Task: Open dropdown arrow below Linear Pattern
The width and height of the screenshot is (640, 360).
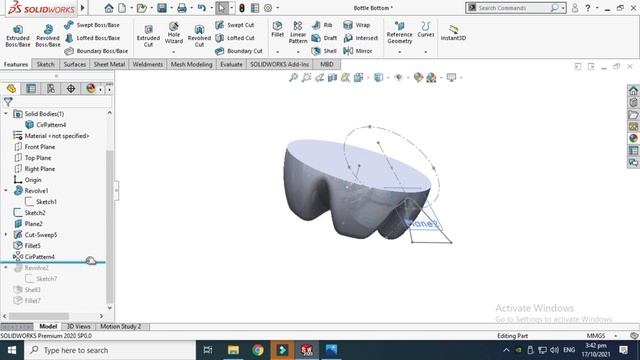Action: coord(298,52)
